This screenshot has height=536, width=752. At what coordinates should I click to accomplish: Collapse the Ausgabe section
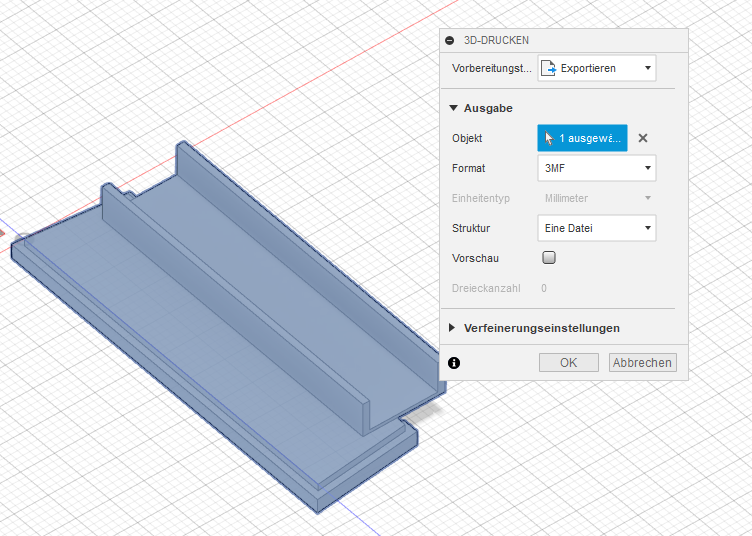click(x=453, y=108)
